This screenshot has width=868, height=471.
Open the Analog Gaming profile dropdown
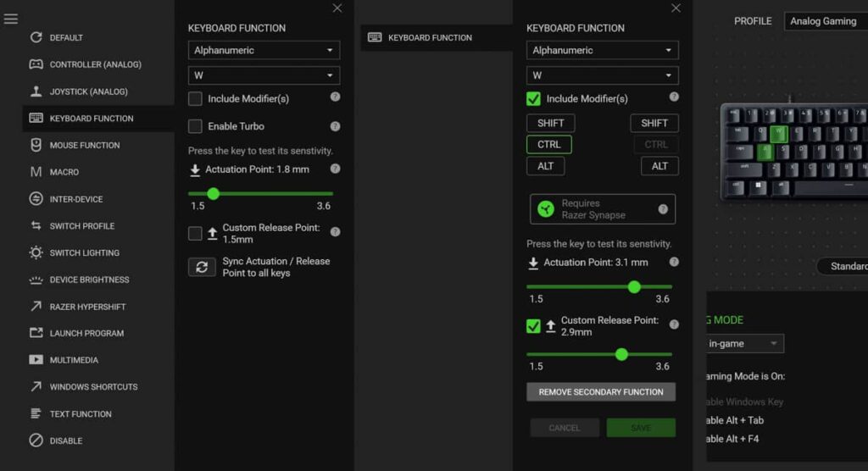pyautogui.click(x=826, y=21)
